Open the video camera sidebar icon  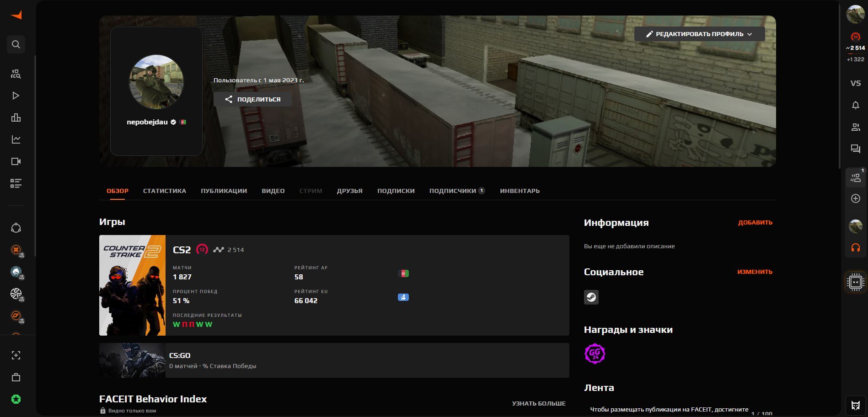(x=16, y=161)
